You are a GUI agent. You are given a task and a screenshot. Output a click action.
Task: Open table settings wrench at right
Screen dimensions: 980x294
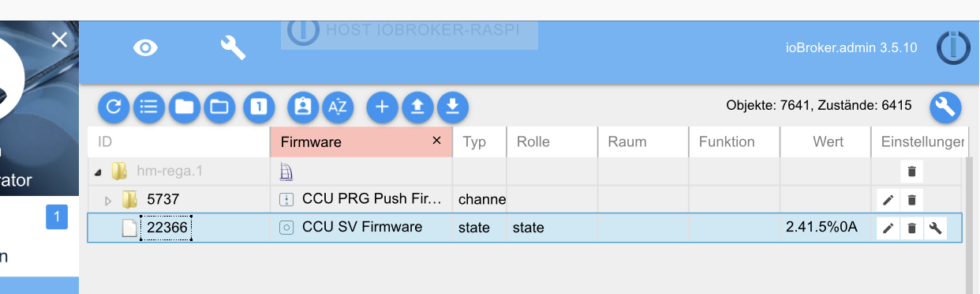[x=945, y=107]
